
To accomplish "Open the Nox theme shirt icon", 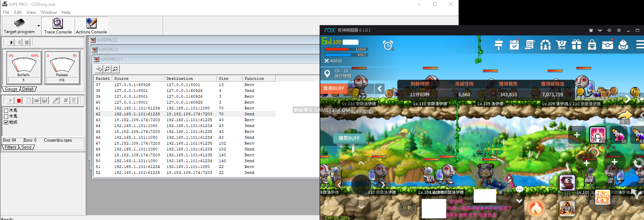I will pyautogui.click(x=591, y=30).
